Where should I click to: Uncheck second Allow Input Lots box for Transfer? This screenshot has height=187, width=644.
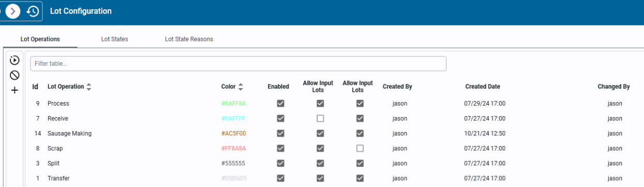pos(360,178)
